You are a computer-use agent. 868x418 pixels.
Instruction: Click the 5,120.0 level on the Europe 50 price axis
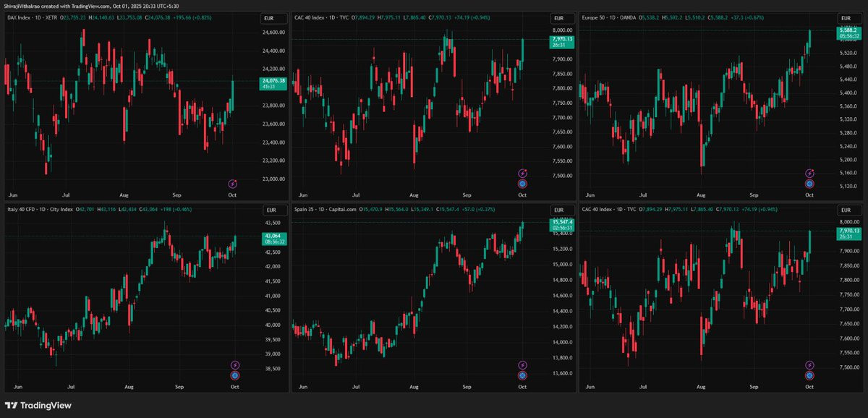(848, 187)
